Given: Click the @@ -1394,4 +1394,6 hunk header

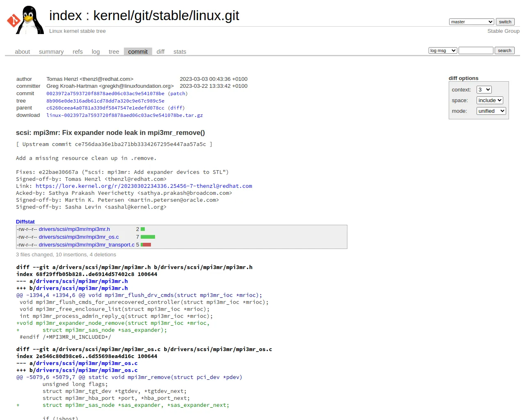Looking at the screenshot, I should (139, 295).
